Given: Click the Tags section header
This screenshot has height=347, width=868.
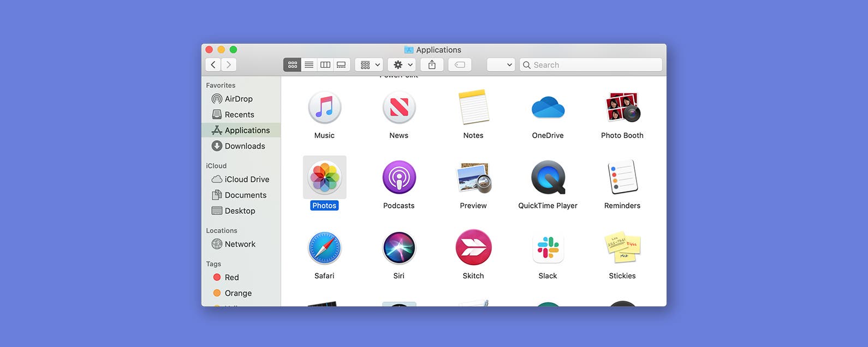Looking at the screenshot, I should pyautogui.click(x=213, y=264).
